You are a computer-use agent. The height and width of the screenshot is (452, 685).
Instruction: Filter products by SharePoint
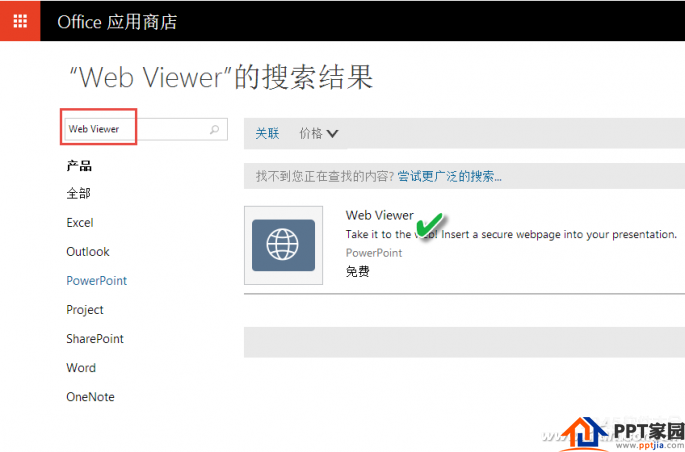pos(95,339)
